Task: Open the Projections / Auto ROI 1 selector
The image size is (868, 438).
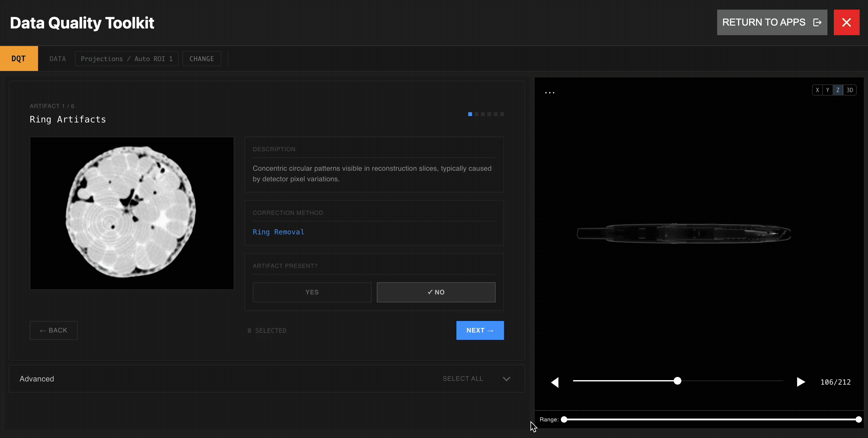Action: (x=127, y=58)
